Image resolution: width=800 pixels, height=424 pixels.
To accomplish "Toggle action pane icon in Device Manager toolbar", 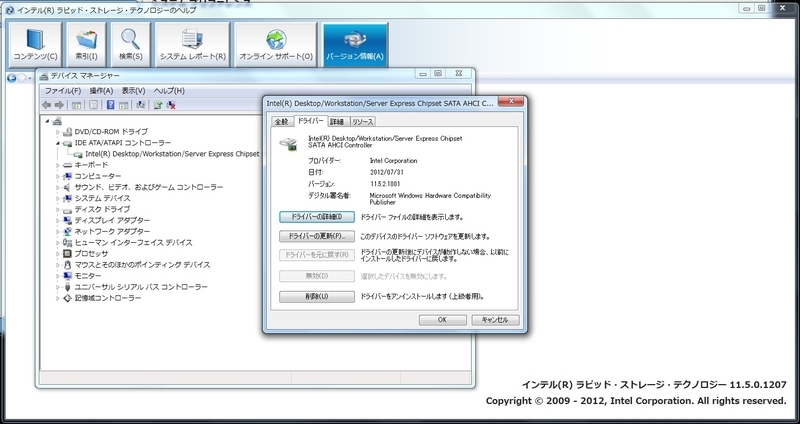I will pyautogui.click(x=123, y=105).
